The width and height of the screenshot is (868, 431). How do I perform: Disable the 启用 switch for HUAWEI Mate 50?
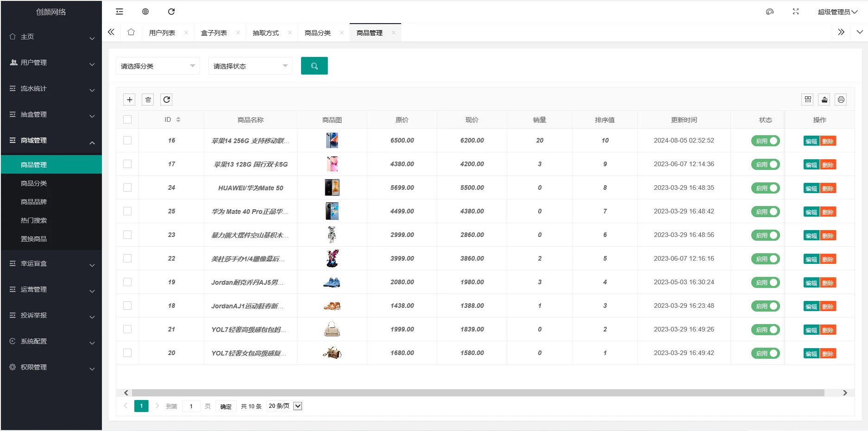pyautogui.click(x=765, y=188)
